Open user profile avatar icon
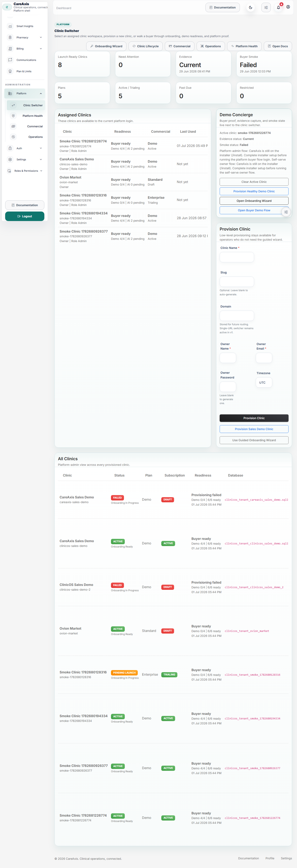The height and width of the screenshot is (868, 297). [x=288, y=7]
